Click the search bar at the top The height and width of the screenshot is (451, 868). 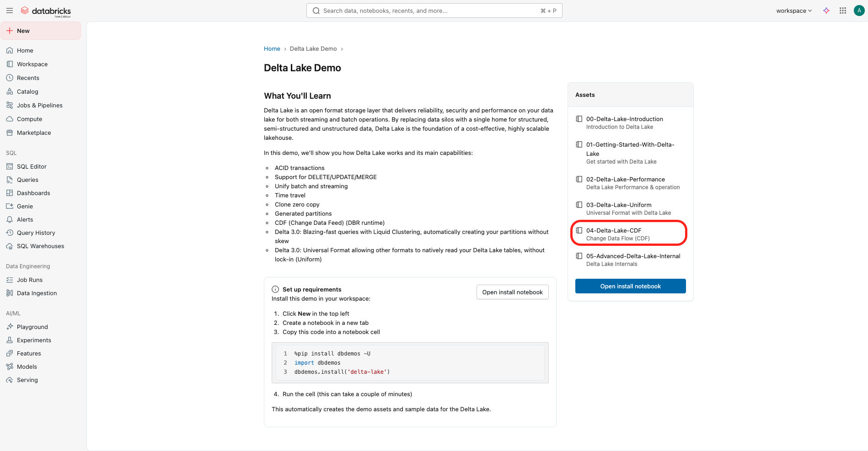click(434, 10)
